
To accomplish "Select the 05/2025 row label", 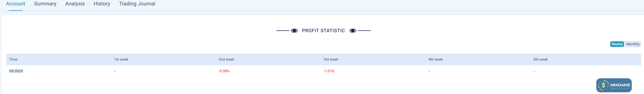I will (x=16, y=71).
